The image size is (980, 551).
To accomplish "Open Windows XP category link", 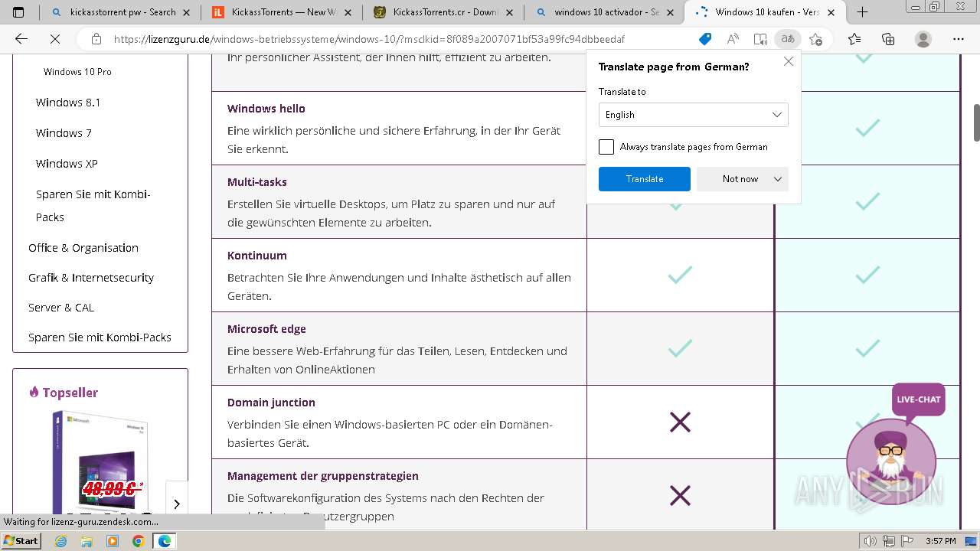I will [67, 164].
